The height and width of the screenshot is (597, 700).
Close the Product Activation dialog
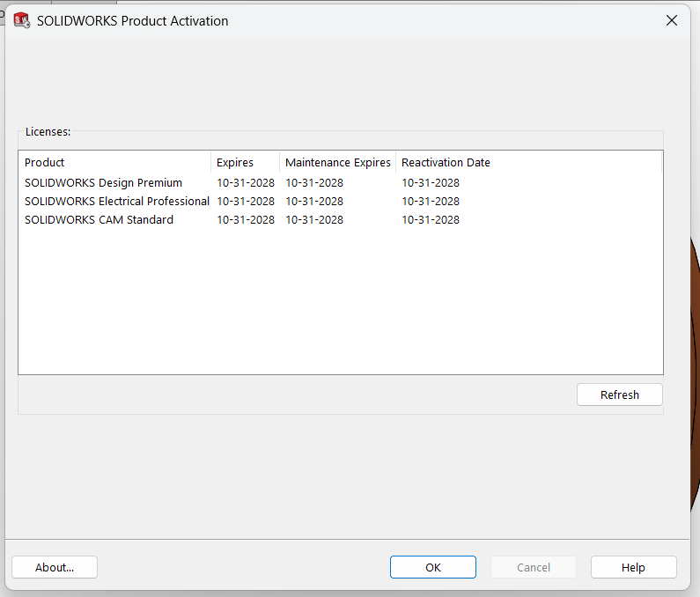click(x=672, y=20)
